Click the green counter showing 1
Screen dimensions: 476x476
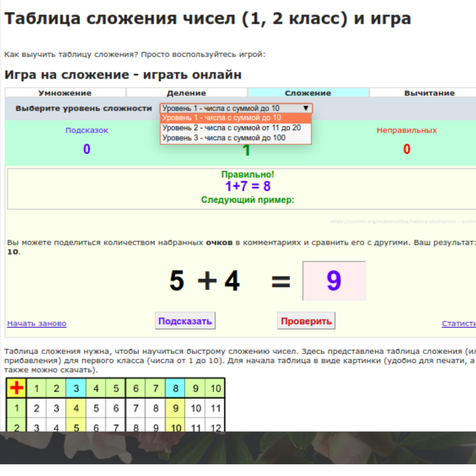246,150
